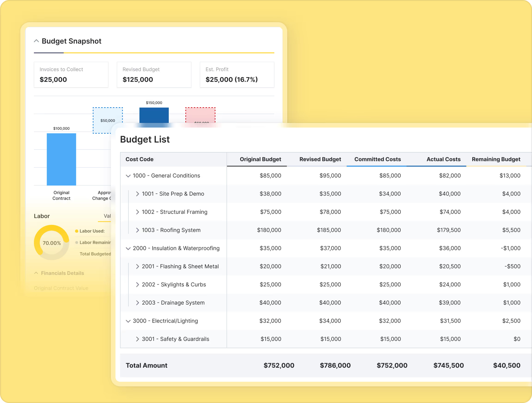
Task: Sort by the Original Budget column header
Action: click(260, 159)
